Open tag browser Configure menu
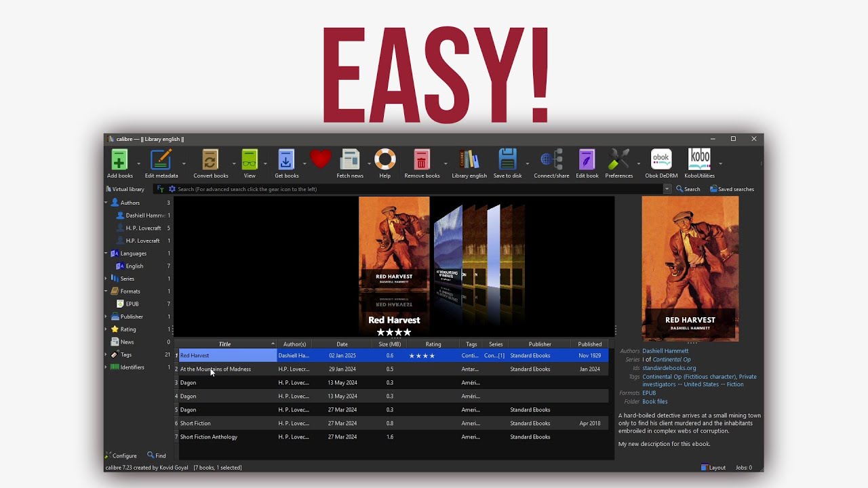The height and width of the screenshot is (488, 868). (x=121, y=455)
